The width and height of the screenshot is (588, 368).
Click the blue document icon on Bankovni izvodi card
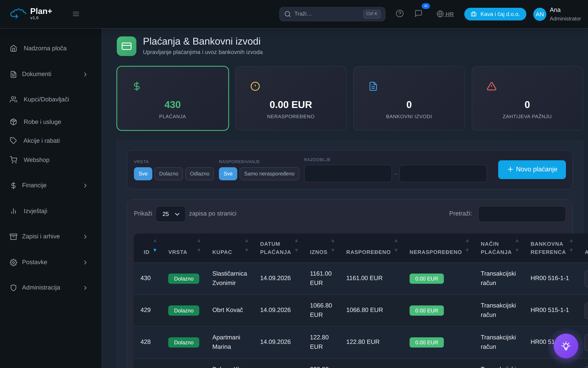tap(373, 86)
